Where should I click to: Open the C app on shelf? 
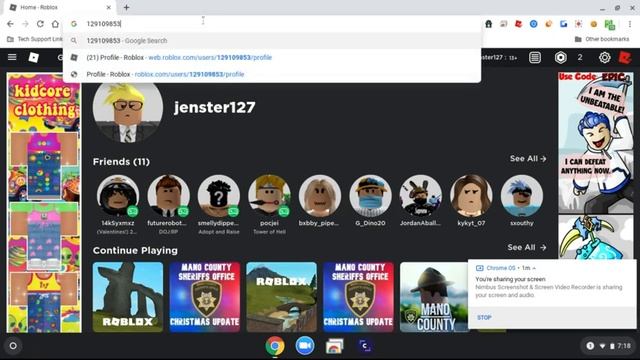(x=364, y=346)
